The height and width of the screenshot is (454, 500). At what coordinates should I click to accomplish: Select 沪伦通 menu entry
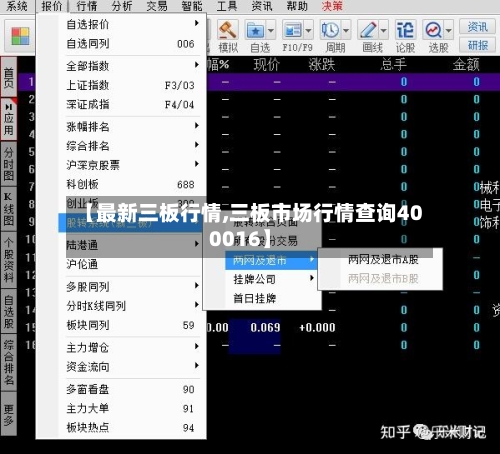click(132, 264)
